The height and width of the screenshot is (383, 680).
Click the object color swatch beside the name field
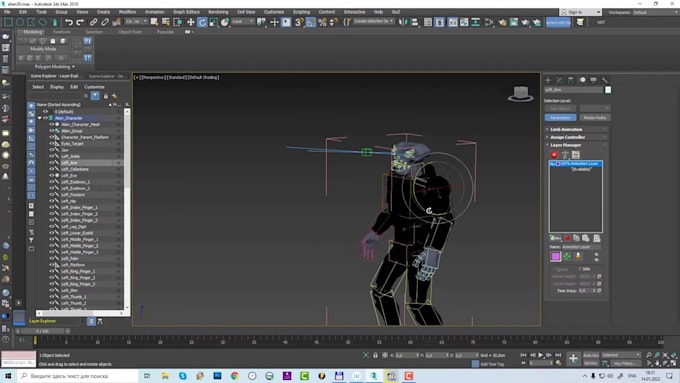[x=608, y=90]
